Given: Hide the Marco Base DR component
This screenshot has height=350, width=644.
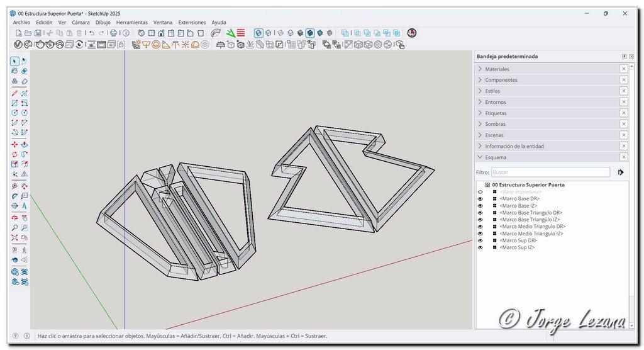Looking at the screenshot, I should tap(480, 198).
